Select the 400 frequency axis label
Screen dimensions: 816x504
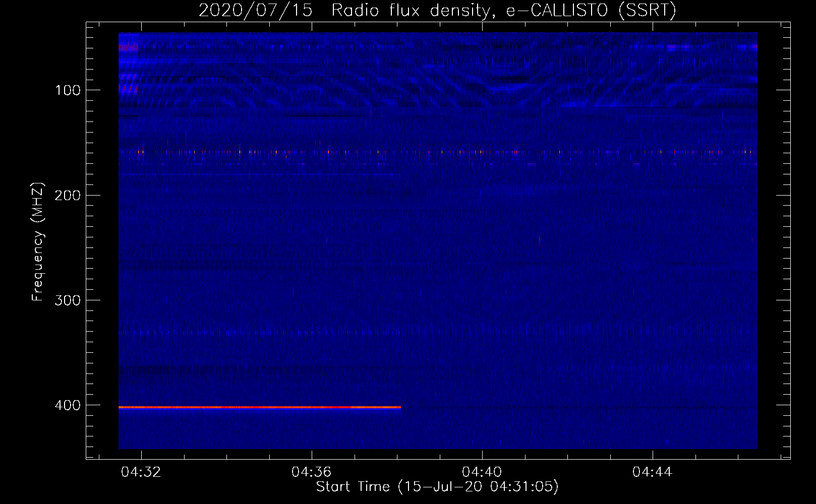pyautogui.click(x=68, y=405)
